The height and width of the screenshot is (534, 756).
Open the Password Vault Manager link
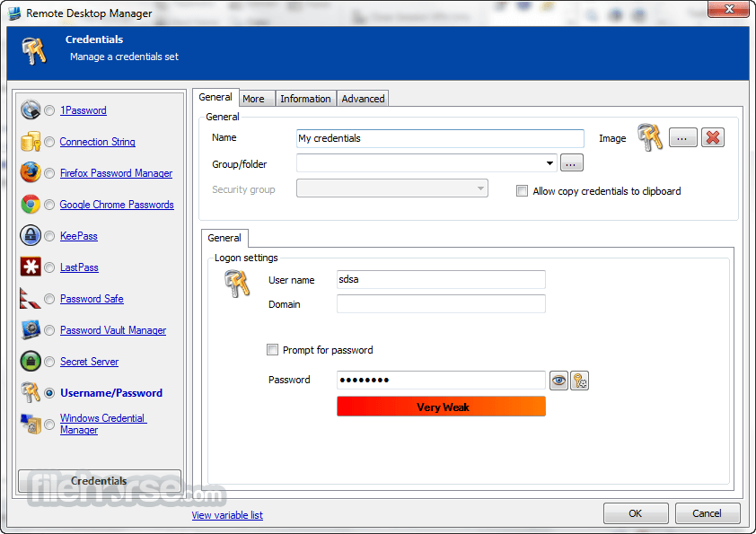click(113, 330)
